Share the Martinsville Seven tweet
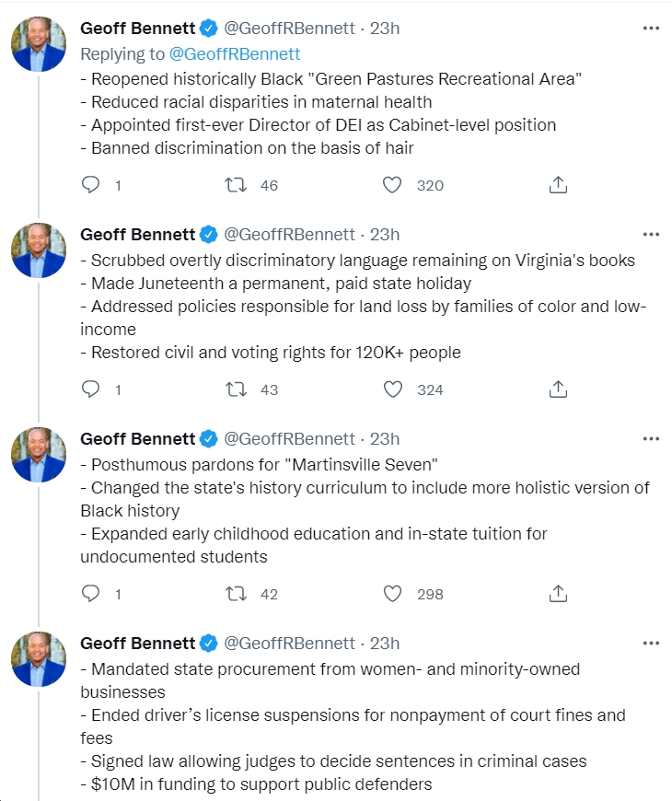Screen dimensions: 672x801 [x=558, y=594]
